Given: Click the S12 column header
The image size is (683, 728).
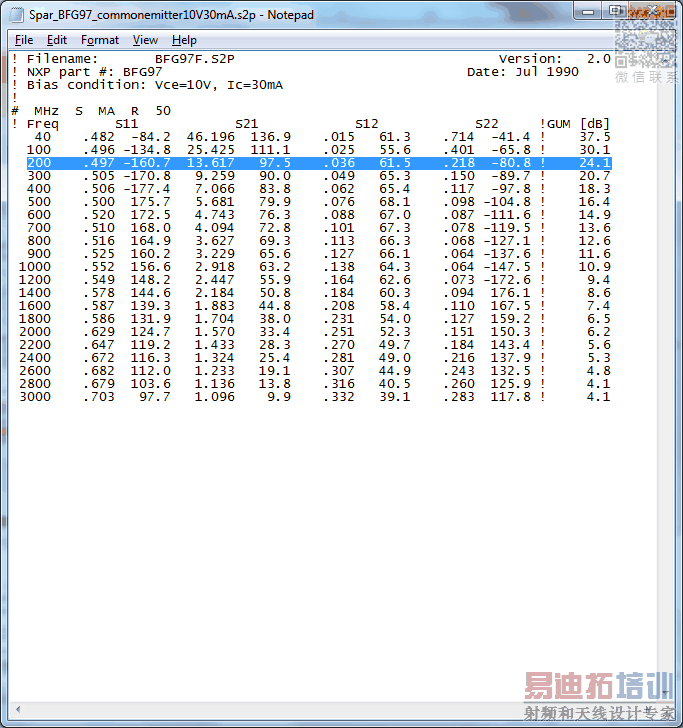Looking at the screenshot, I should (x=367, y=124).
